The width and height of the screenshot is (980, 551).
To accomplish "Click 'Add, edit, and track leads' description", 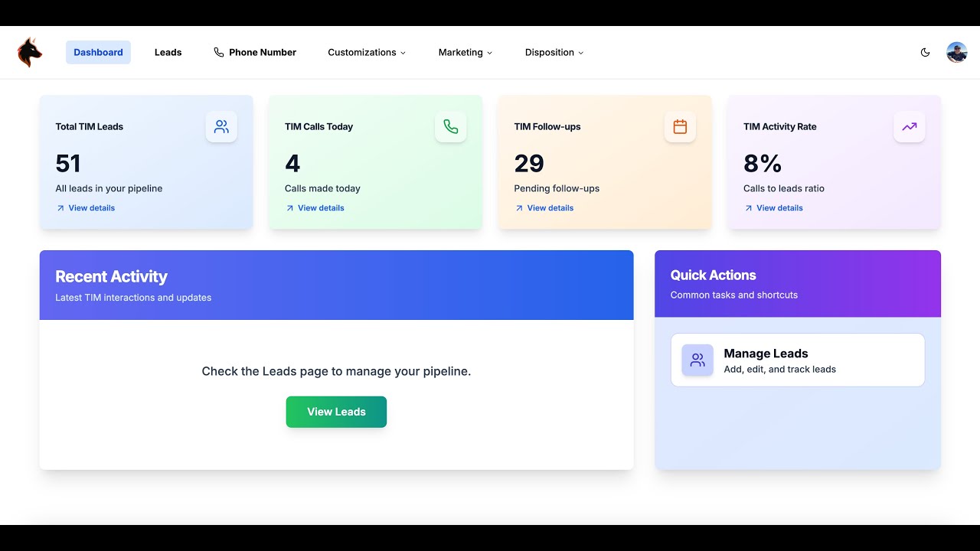I will point(780,369).
